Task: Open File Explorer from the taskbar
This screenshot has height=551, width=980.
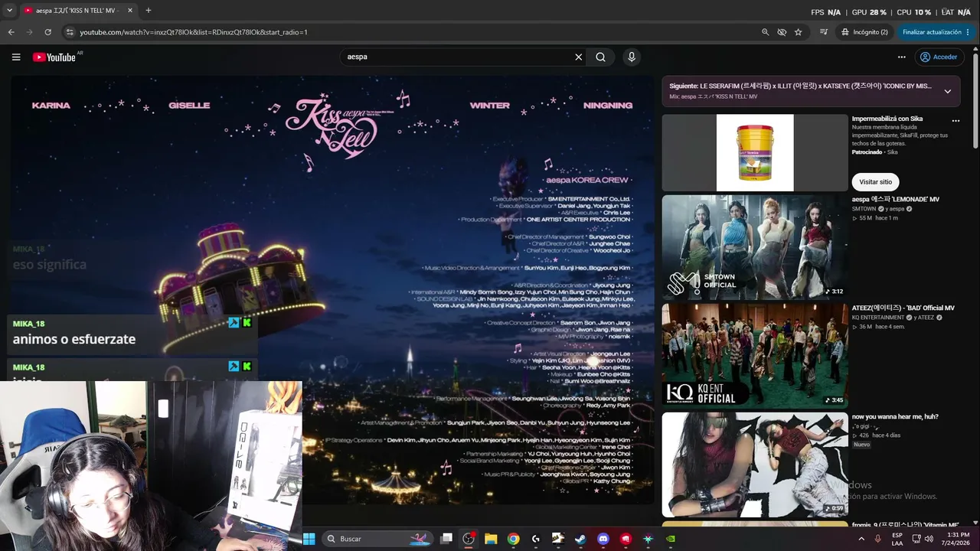Action: tap(491, 539)
